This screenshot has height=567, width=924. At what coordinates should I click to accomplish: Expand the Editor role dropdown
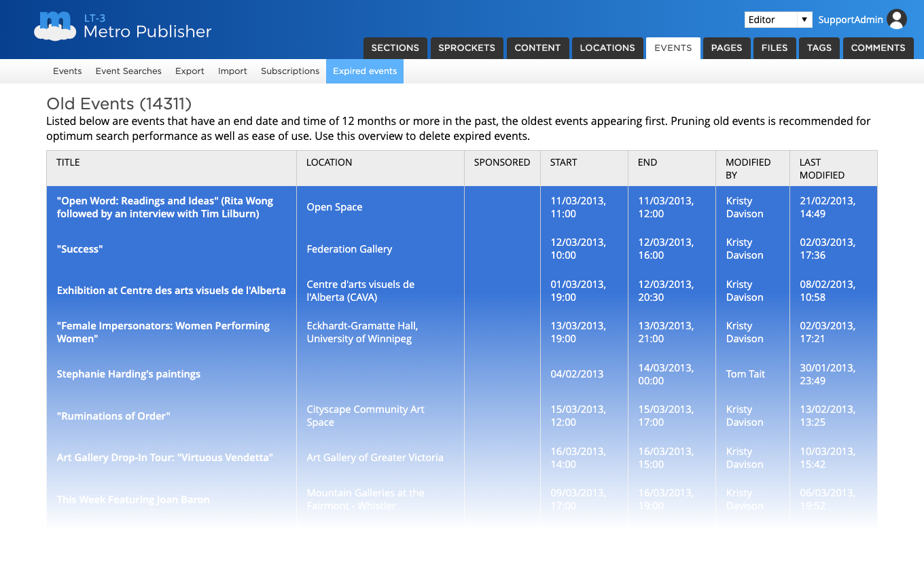click(778, 20)
